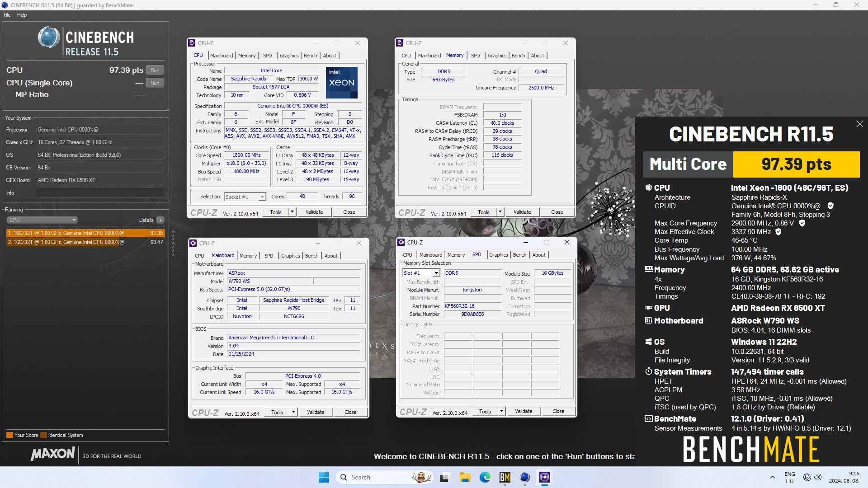The image size is (868, 488).
Task: Switch to CPU-Z taskbar icon
Action: tap(544, 477)
